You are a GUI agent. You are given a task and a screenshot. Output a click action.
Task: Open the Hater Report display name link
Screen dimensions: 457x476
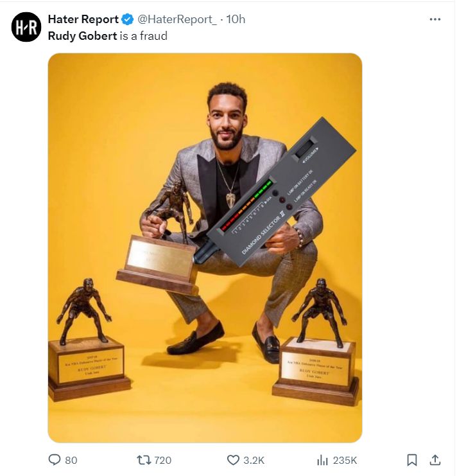(x=83, y=19)
